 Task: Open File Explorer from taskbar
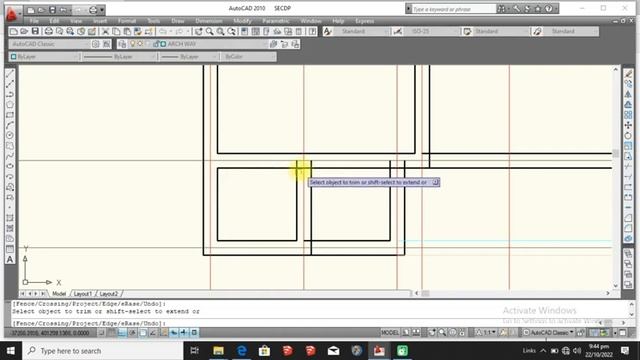pyautogui.click(x=218, y=351)
